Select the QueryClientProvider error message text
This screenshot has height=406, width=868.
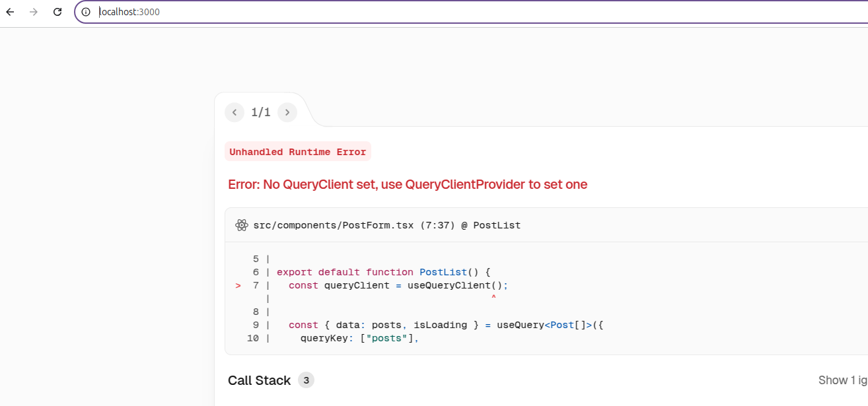[407, 184]
